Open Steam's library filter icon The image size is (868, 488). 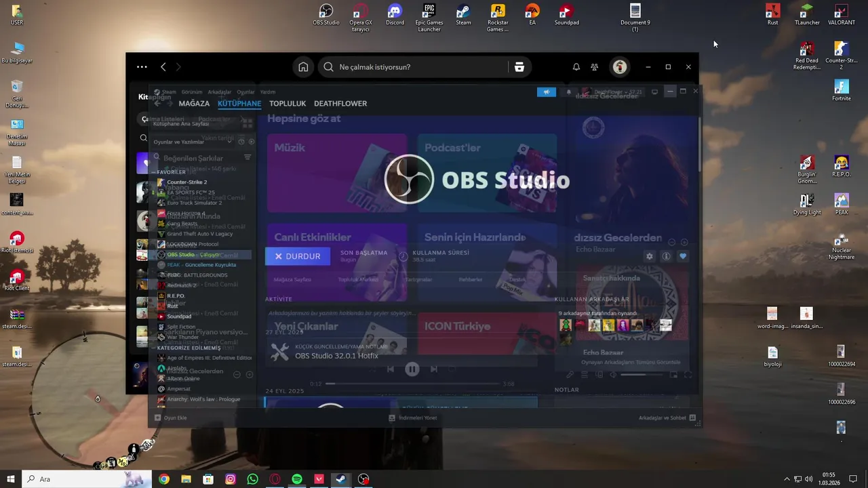[x=248, y=157]
